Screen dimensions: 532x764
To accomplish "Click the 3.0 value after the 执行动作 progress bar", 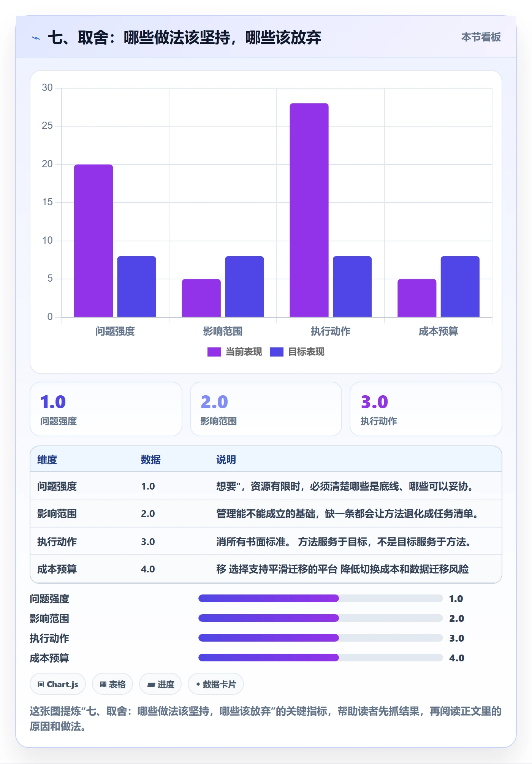I will tap(456, 638).
